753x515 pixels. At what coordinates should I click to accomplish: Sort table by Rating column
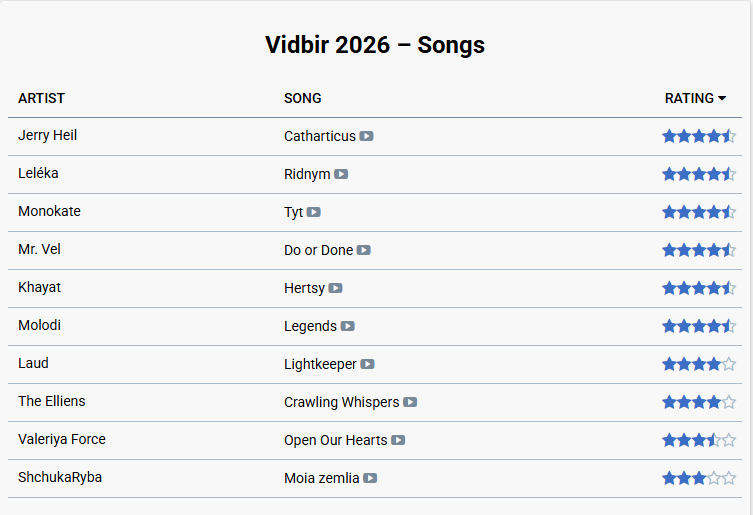pyautogui.click(x=689, y=98)
